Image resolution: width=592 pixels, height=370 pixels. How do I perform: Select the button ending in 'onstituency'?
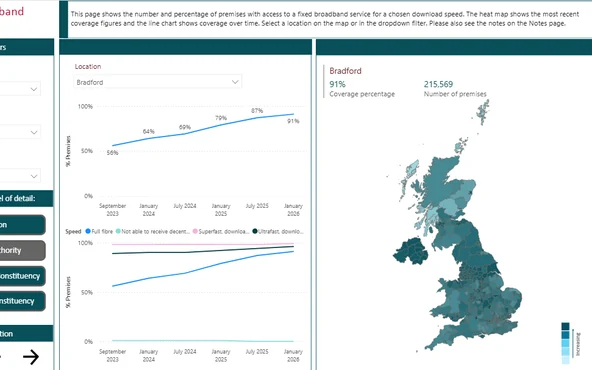[x=22, y=276]
